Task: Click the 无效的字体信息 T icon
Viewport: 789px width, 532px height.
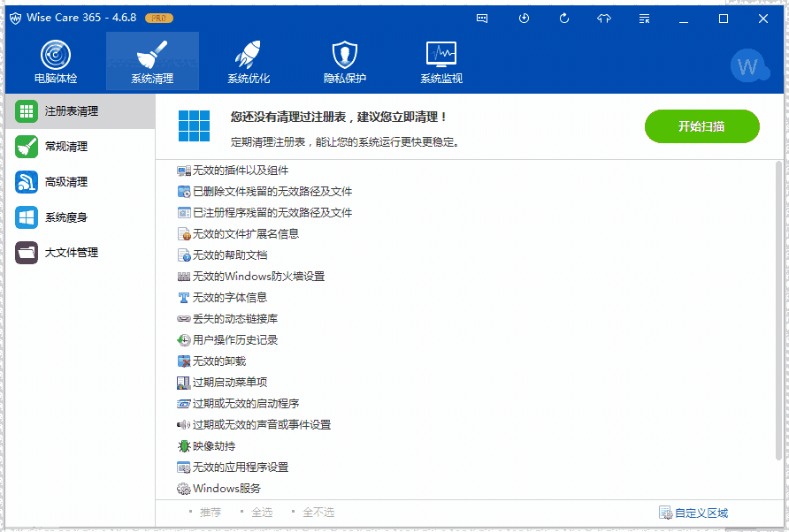Action: [x=184, y=298]
